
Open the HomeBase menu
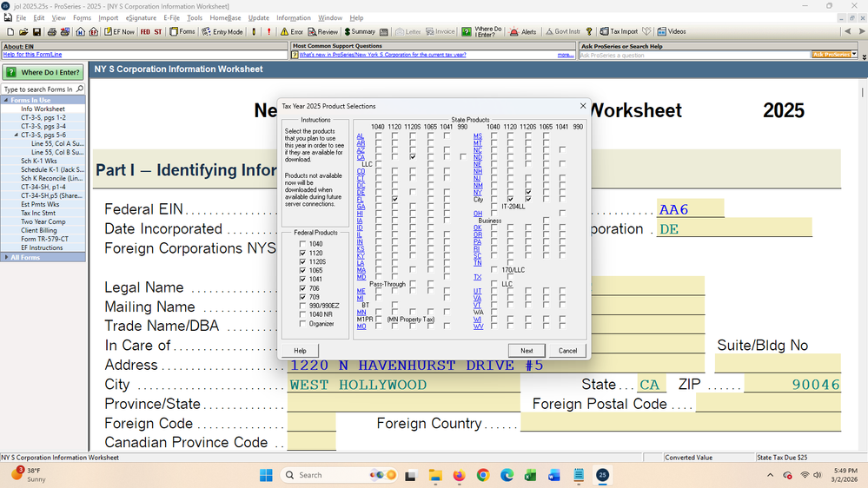point(225,17)
